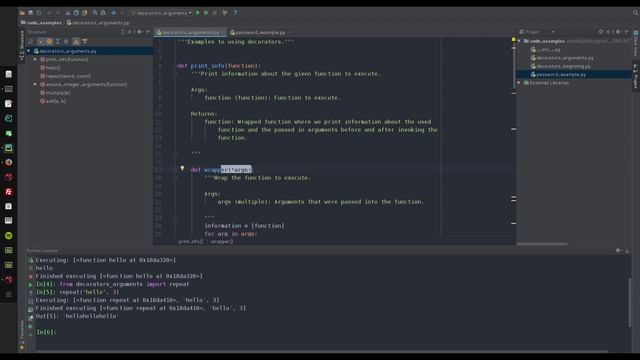
Task: Click the funnel filter icon in Structure toolbar
Action: pos(84,41)
